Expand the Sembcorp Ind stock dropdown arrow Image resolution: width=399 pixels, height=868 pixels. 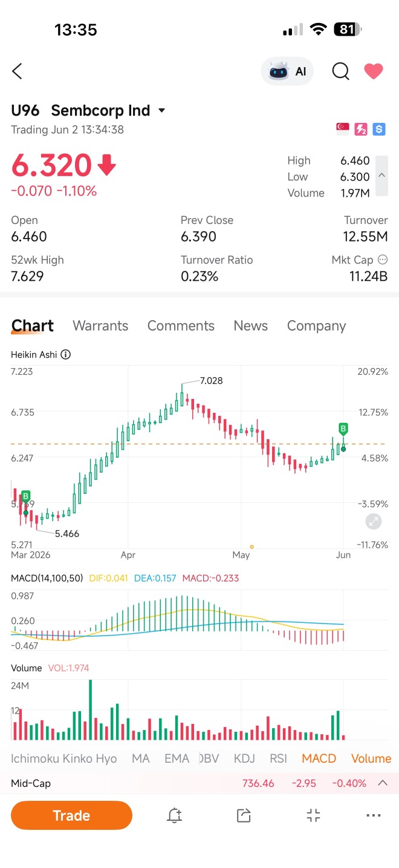coord(161,111)
